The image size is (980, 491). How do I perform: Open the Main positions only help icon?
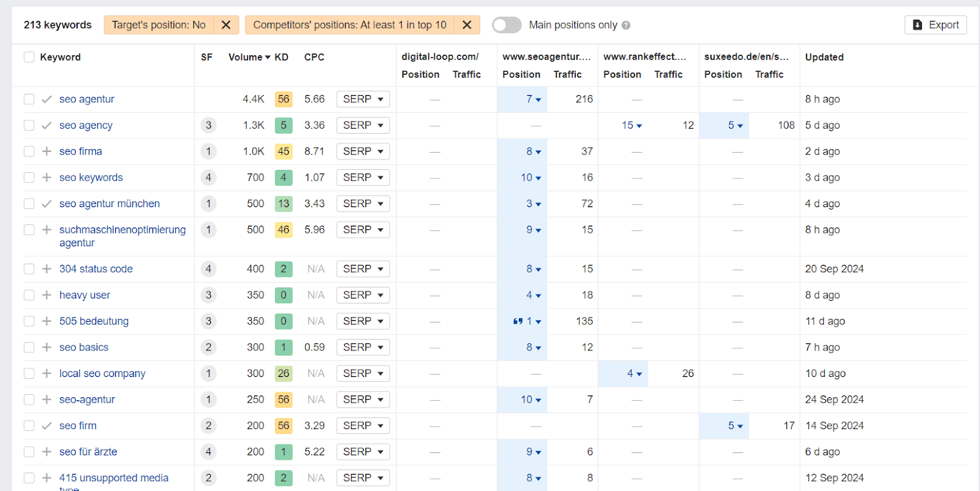point(626,25)
